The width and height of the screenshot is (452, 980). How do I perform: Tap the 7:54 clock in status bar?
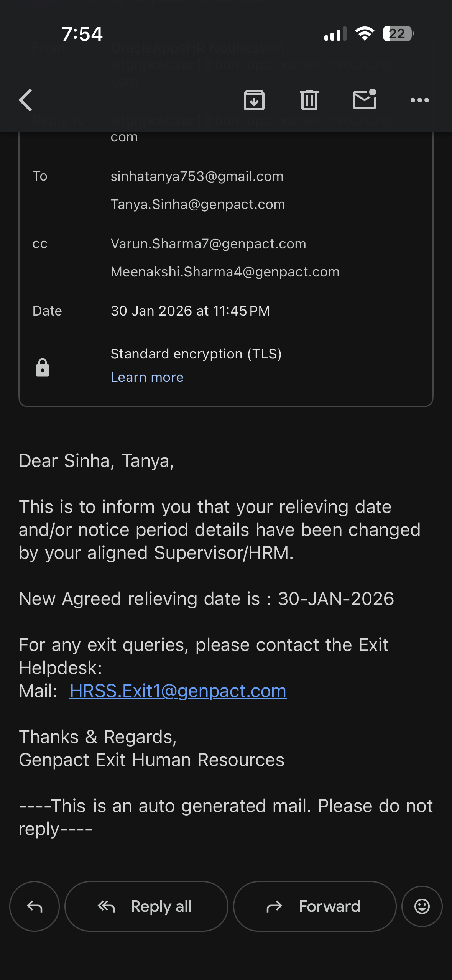click(82, 34)
